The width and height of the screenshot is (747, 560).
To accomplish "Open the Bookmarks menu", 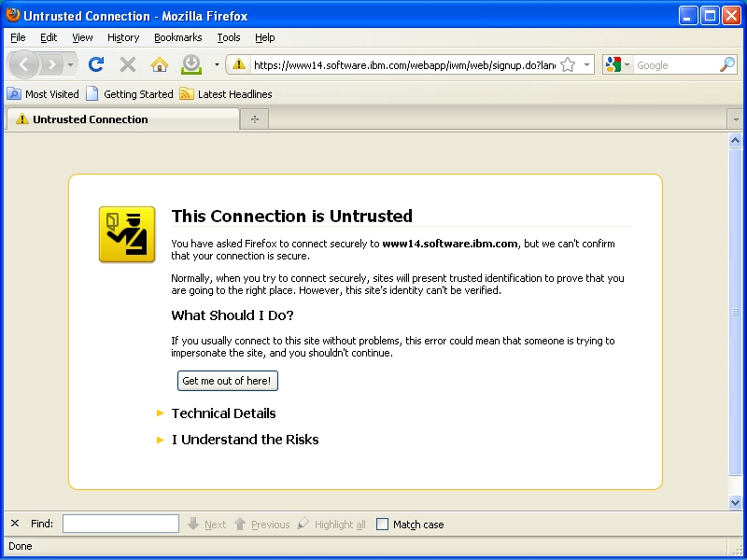I will tap(177, 37).
